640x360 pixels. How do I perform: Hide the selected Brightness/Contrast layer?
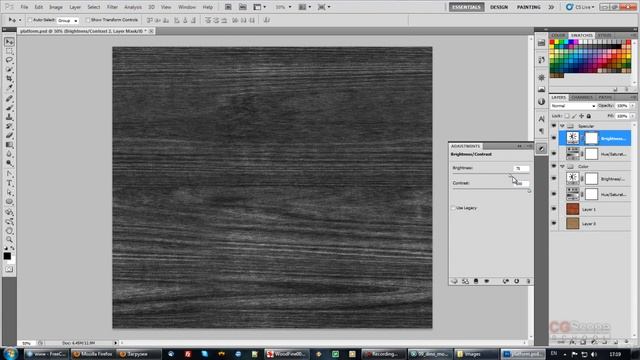click(x=554, y=138)
